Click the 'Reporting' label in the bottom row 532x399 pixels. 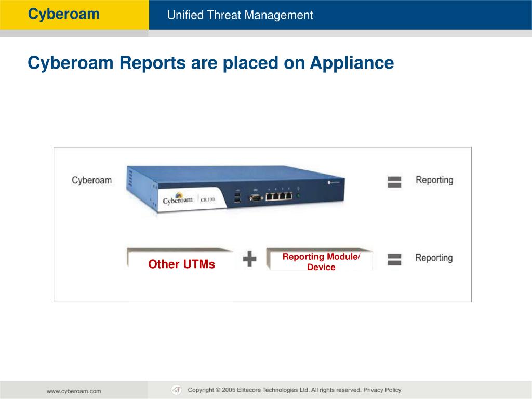point(434,258)
